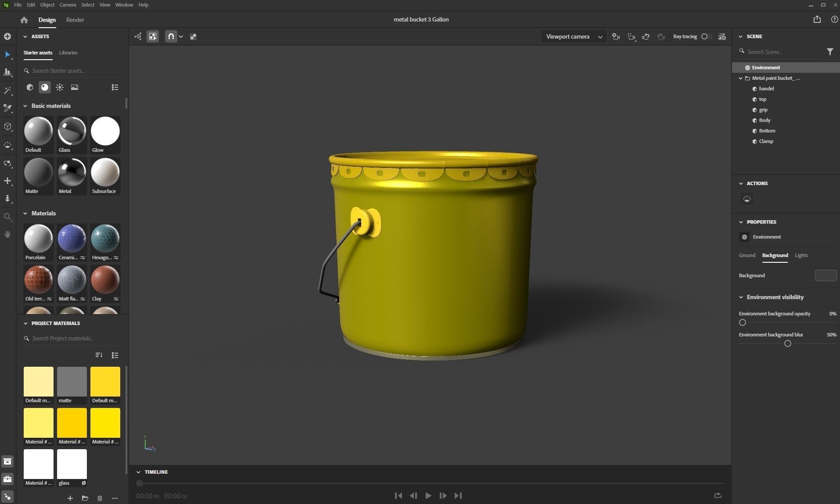Open the project materials folder icon
The height and width of the screenshot is (504, 840).
(x=85, y=498)
